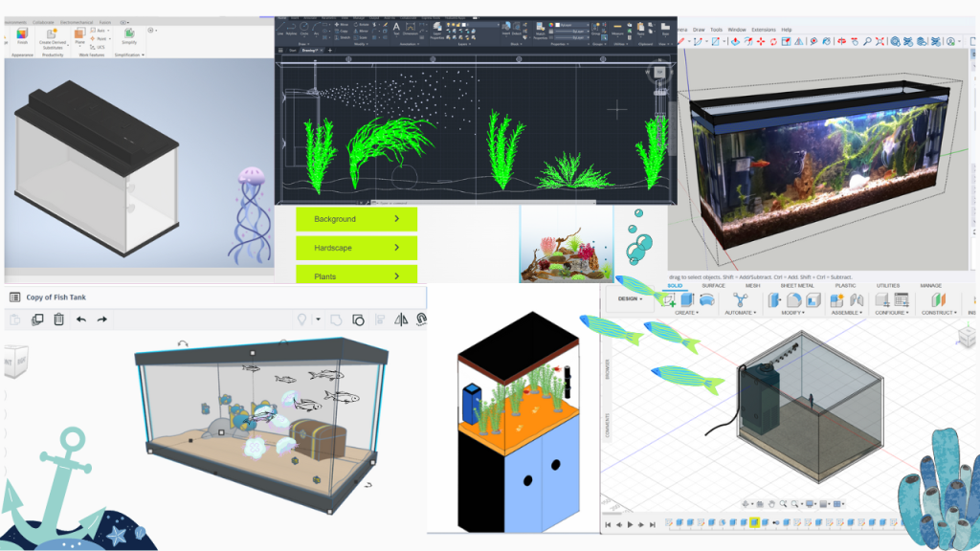Open the Electromechanical ribbon tab in Inventor

tap(77, 22)
